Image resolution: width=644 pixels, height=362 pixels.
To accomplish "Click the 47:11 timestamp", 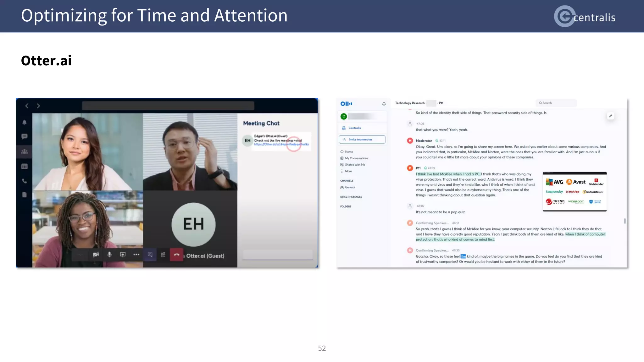I will [x=442, y=141].
